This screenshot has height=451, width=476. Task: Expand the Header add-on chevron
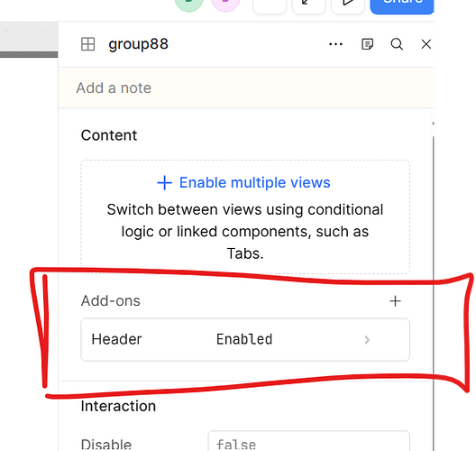367,339
